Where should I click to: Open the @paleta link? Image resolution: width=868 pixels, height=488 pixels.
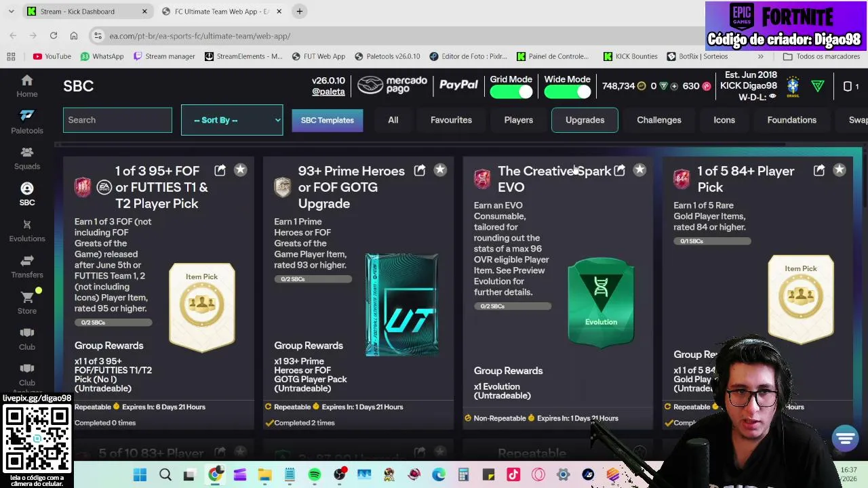[x=328, y=91]
